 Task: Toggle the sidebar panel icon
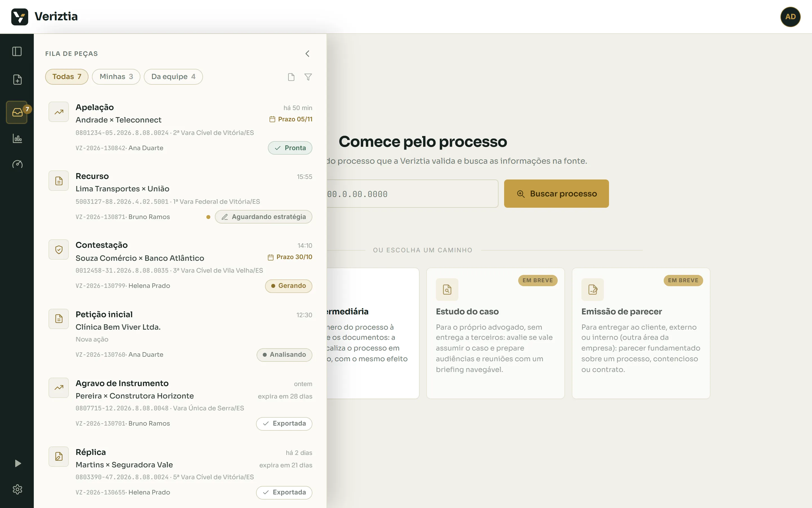pyautogui.click(x=17, y=51)
